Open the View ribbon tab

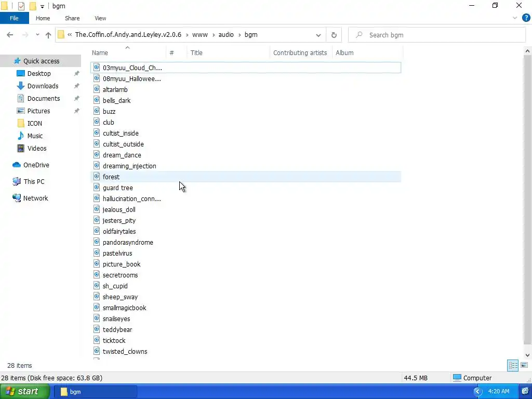(x=100, y=18)
